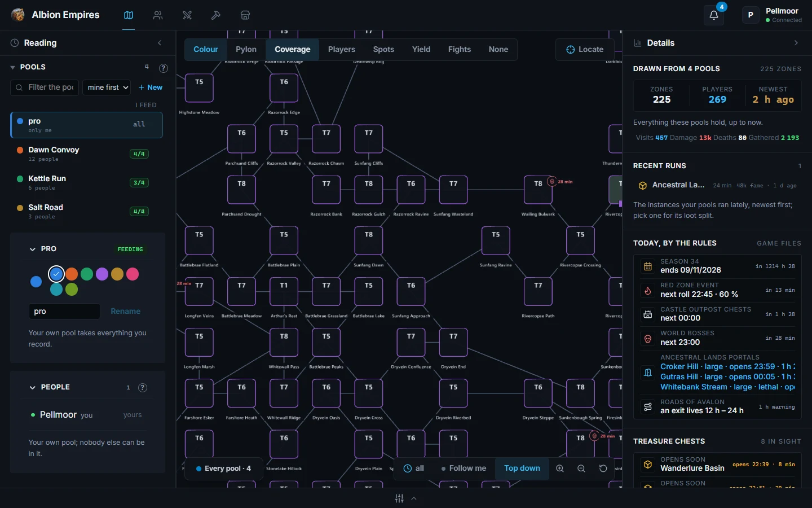The image size is (812, 508).
Task: Expand the bottom bar chevron
Action: coord(414,498)
